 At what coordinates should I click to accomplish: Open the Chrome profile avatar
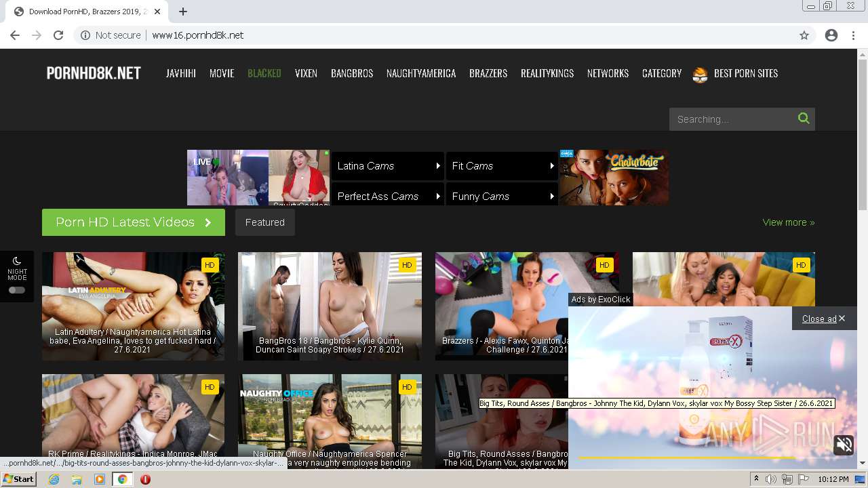tap(831, 35)
